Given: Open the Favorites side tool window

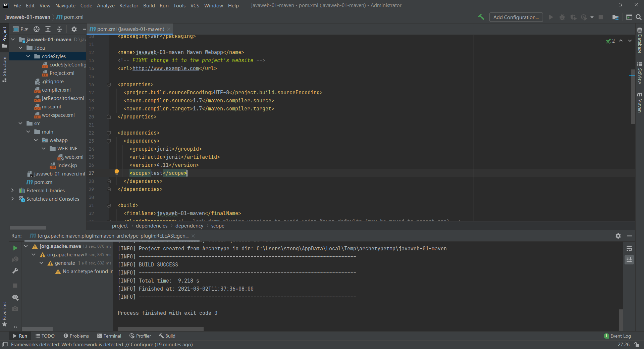Looking at the screenshot, I should pyautogui.click(x=4, y=314).
